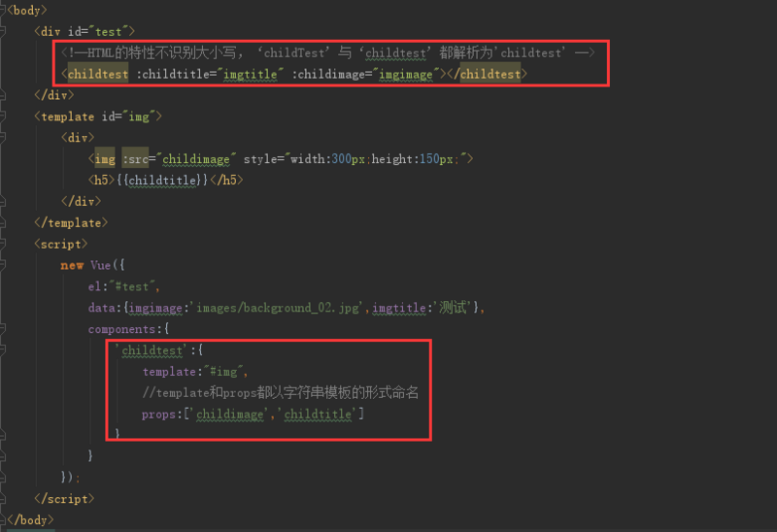Click the "imgimage" attribute value
The height and width of the screenshot is (532, 777).
point(406,75)
